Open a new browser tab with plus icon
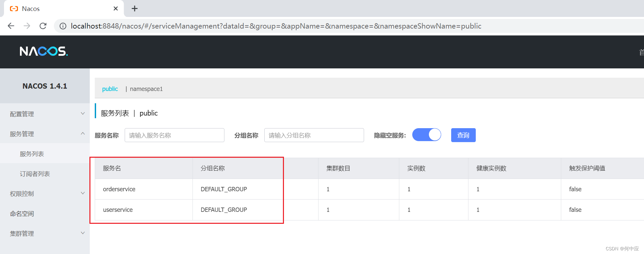 135,9
